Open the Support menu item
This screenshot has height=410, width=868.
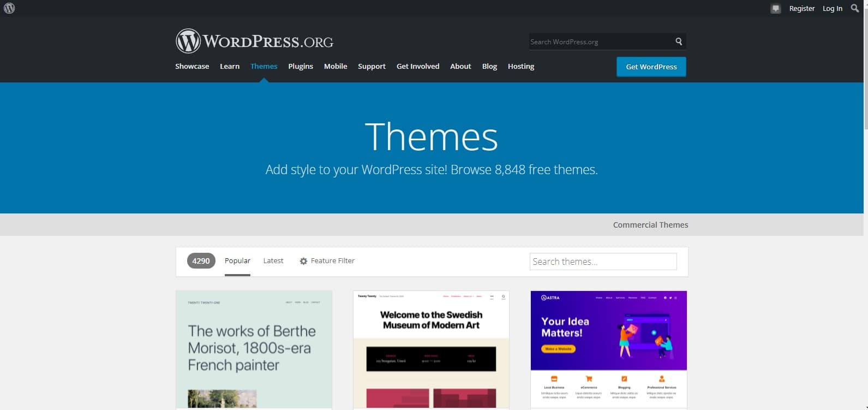click(372, 66)
